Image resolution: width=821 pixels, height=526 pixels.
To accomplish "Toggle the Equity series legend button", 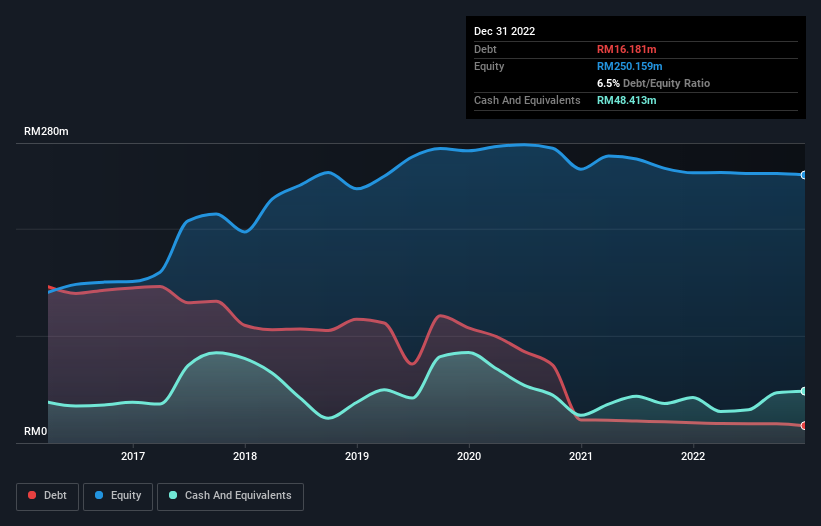I will [118, 496].
